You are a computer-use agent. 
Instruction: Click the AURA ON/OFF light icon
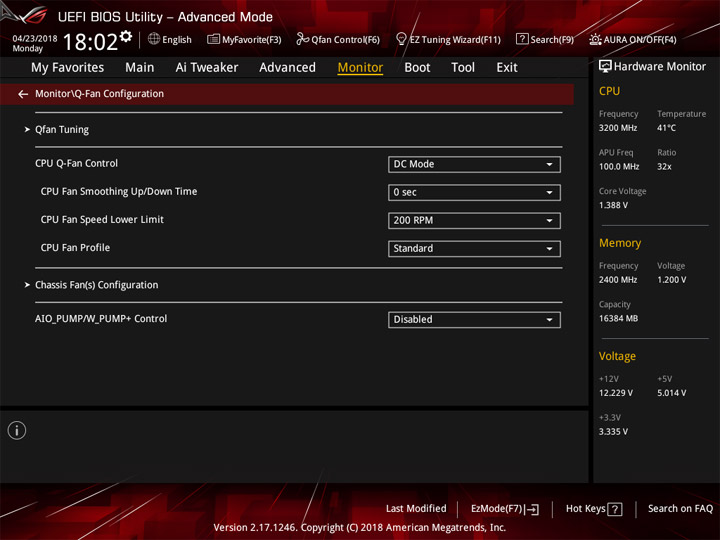595,39
